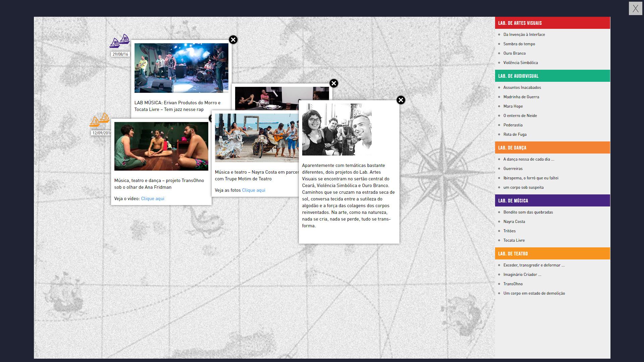The height and width of the screenshot is (362, 644).
Task: Close the map overlay with the X
Action: point(635,8)
